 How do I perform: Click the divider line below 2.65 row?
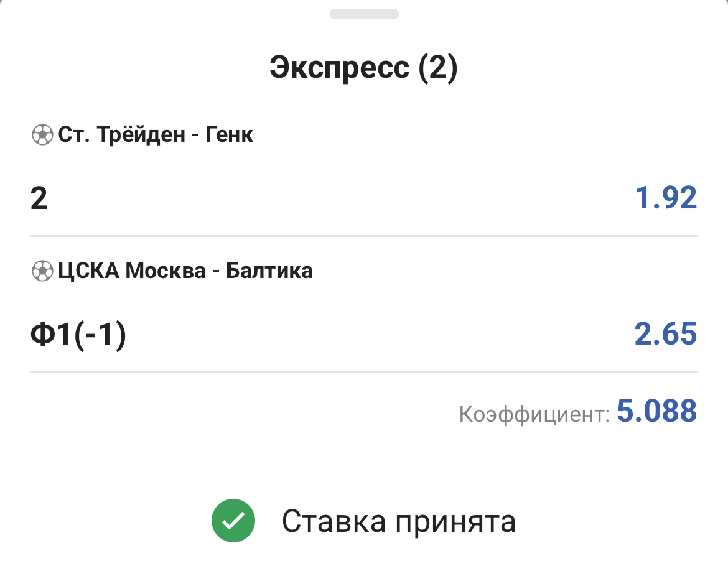pyautogui.click(x=364, y=372)
